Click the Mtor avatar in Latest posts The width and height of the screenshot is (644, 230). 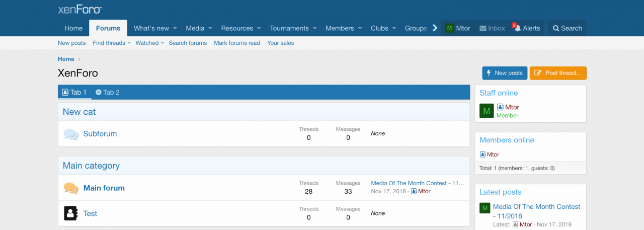pyautogui.click(x=485, y=208)
